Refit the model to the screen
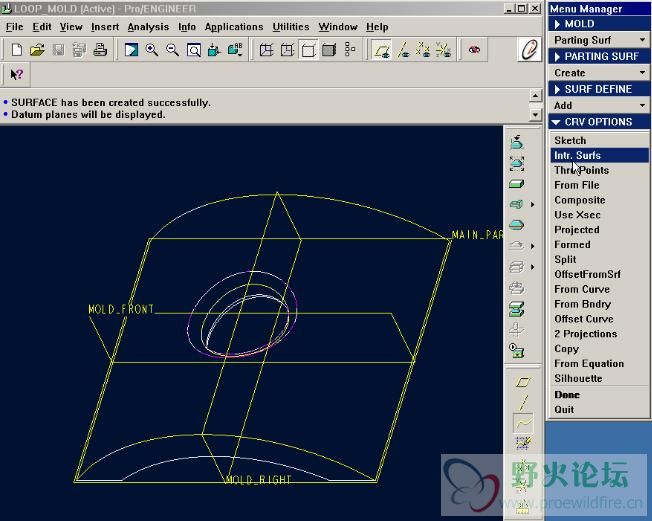This screenshot has width=652, height=521. tap(194, 50)
